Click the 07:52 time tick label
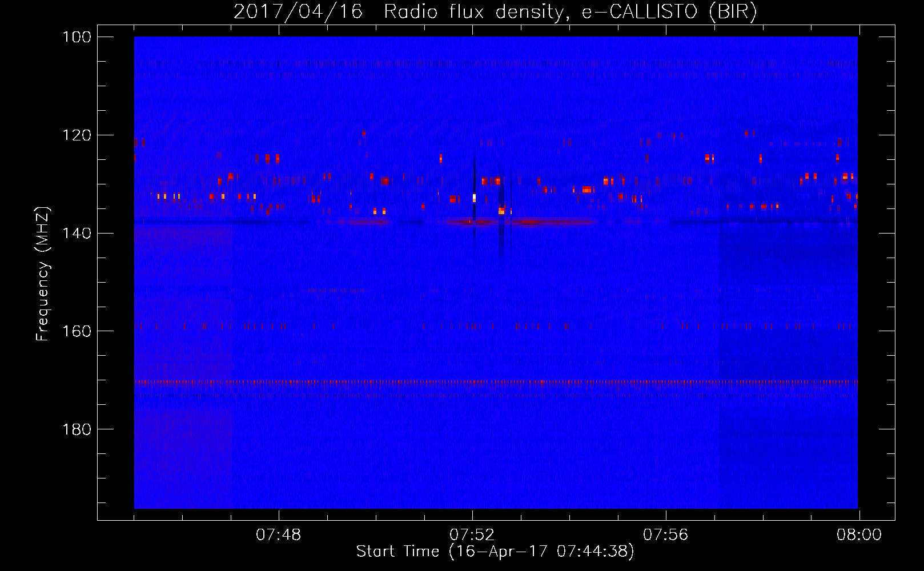 [472, 535]
